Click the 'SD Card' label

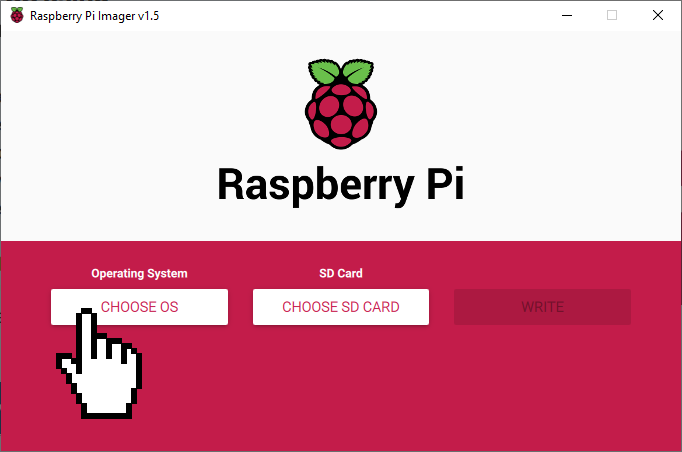point(341,273)
